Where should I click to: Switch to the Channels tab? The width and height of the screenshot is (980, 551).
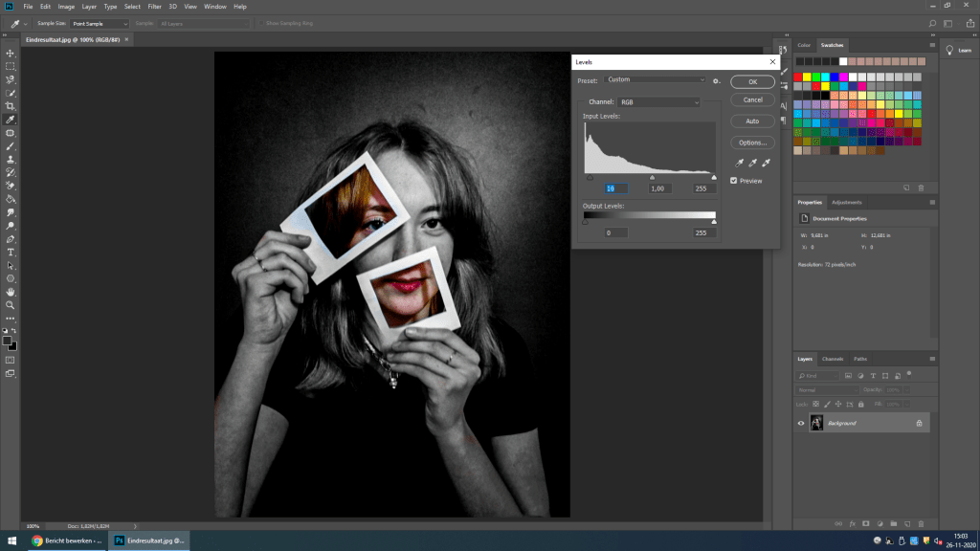click(833, 359)
